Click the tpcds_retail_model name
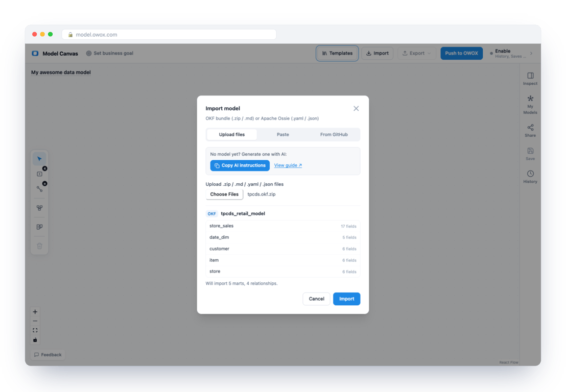Viewport: 566px width, 392px height. pos(243,213)
